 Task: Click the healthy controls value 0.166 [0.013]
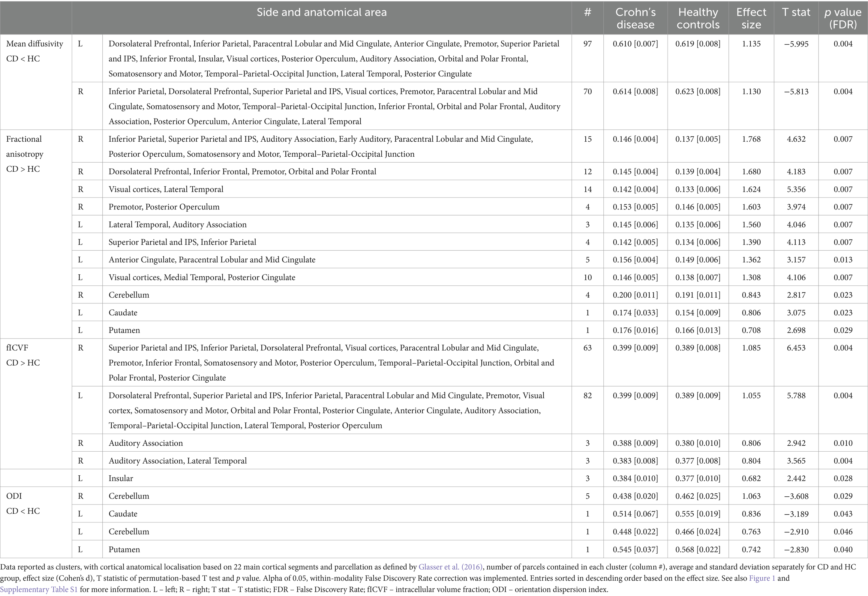tap(698, 330)
